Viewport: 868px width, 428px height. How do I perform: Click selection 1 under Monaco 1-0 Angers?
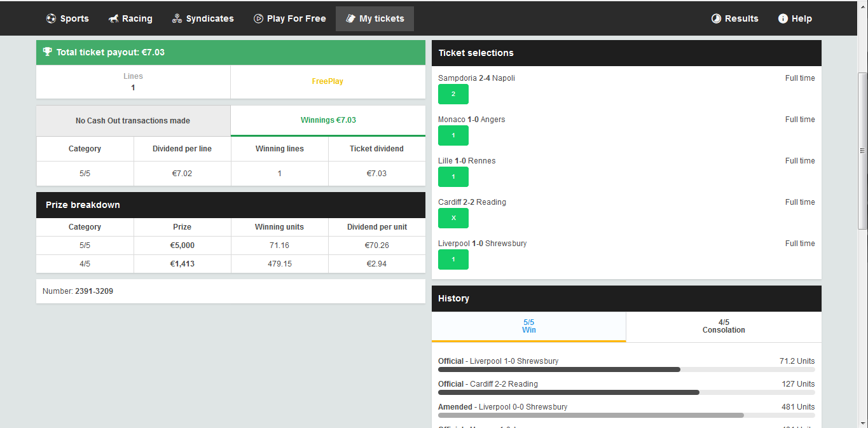453,135
